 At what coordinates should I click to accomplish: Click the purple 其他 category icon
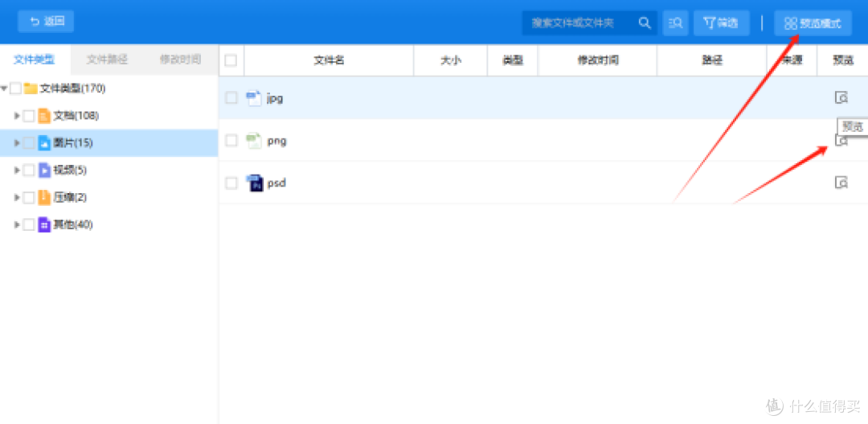tap(44, 224)
